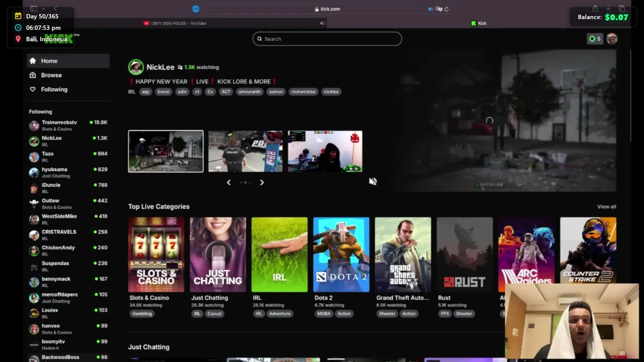Open Trainwreckstv avatar in Following list
The width and height of the screenshot is (644, 362).
[x=34, y=126]
